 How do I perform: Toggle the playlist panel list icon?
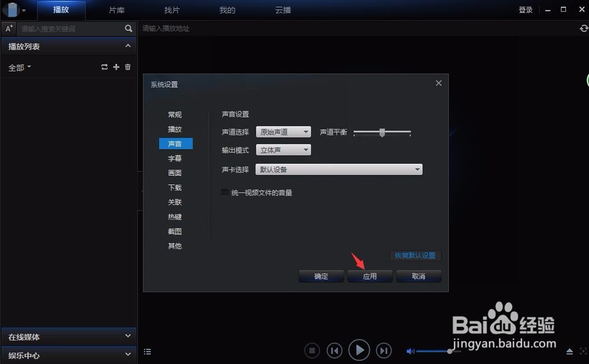pos(147,352)
